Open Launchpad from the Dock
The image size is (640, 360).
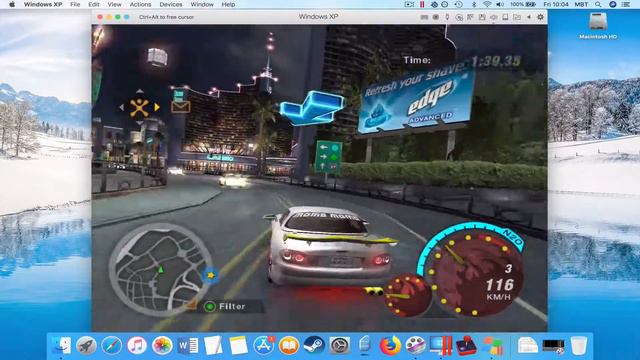tap(87, 345)
